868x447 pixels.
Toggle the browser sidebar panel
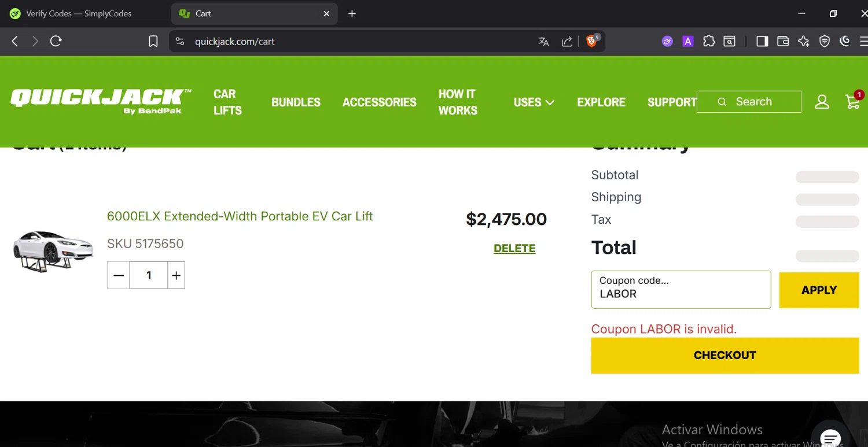pos(762,41)
